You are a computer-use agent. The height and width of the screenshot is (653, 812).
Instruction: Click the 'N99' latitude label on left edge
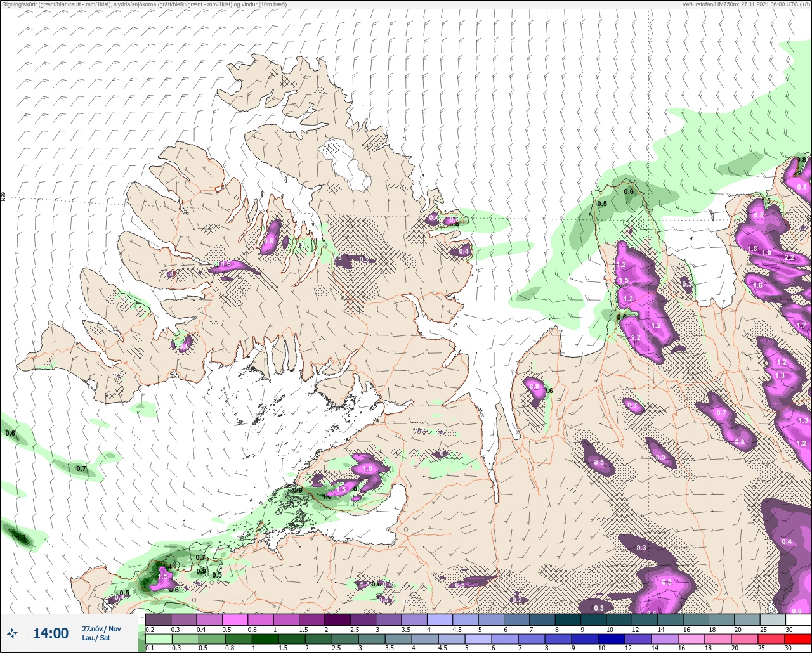click(3, 197)
